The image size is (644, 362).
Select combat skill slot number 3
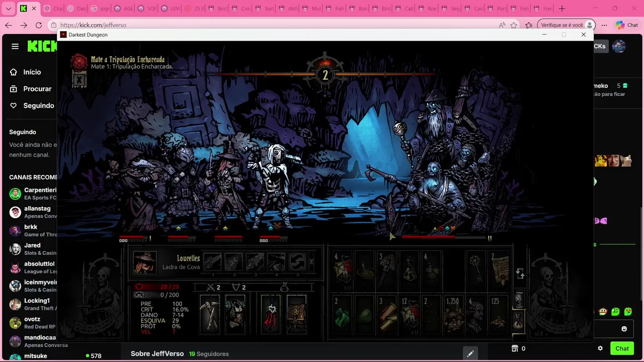pyautogui.click(x=255, y=262)
